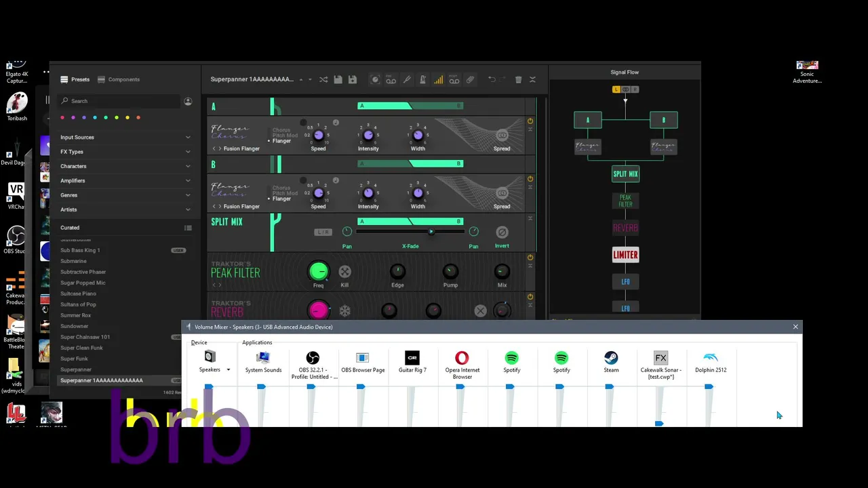Open the Toribash desktop icon
The image size is (868, 488).
click(x=17, y=106)
